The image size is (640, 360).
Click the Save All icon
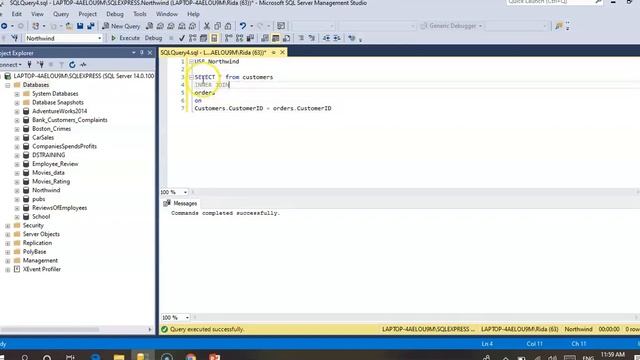coord(91,26)
